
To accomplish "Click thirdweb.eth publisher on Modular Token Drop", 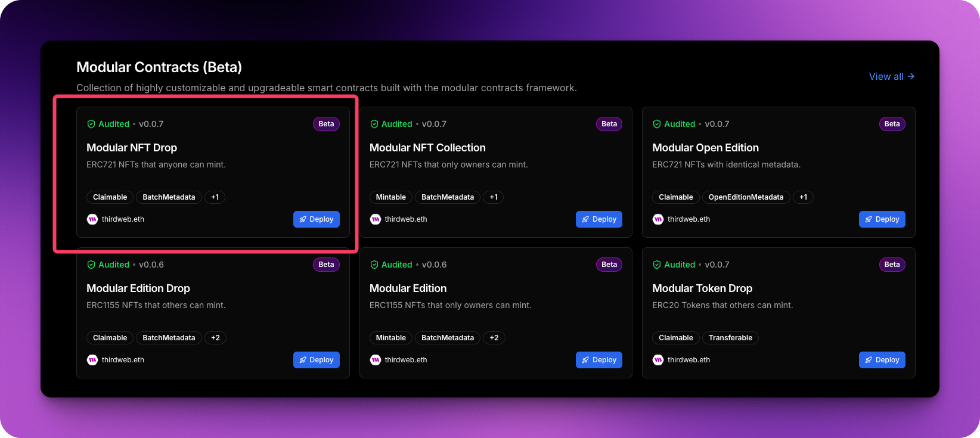I will coord(689,360).
